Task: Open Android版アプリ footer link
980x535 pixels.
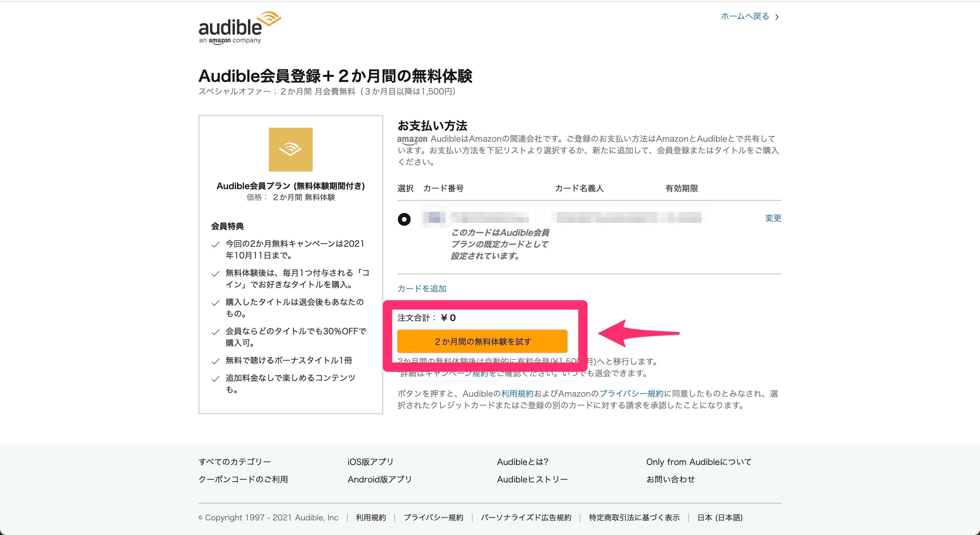Action: (380, 479)
